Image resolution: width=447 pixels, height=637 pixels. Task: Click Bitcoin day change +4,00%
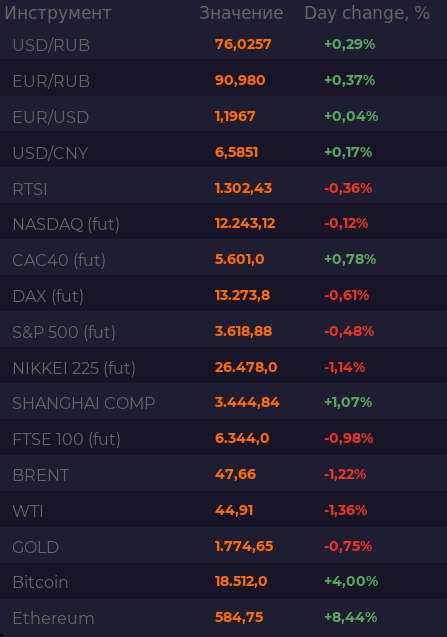point(351,581)
